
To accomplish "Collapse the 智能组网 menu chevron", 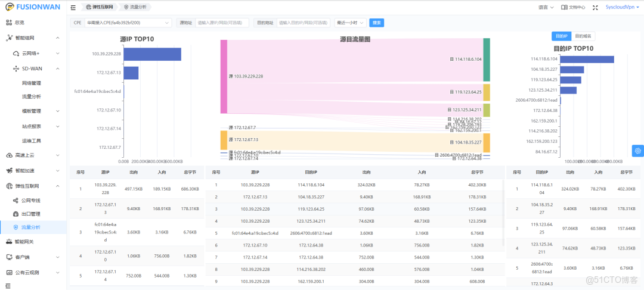I will [x=57, y=38].
